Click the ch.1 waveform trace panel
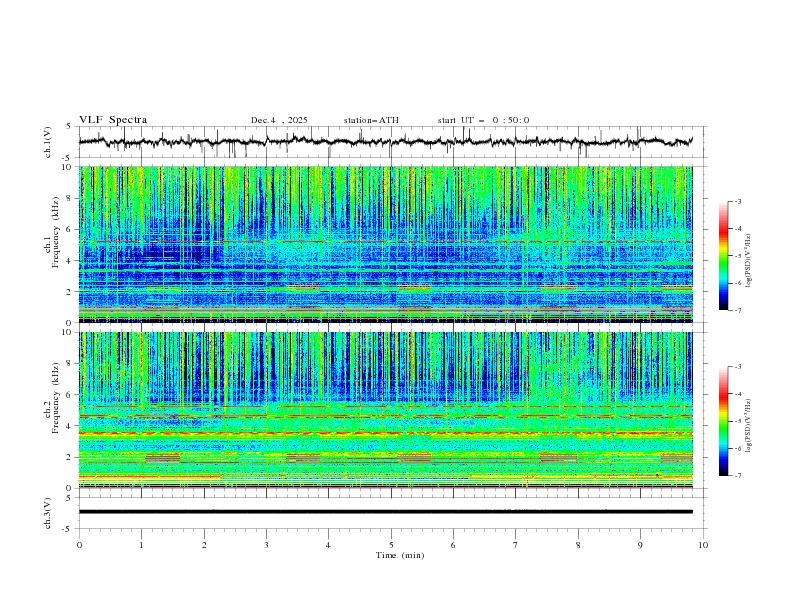 click(393, 142)
